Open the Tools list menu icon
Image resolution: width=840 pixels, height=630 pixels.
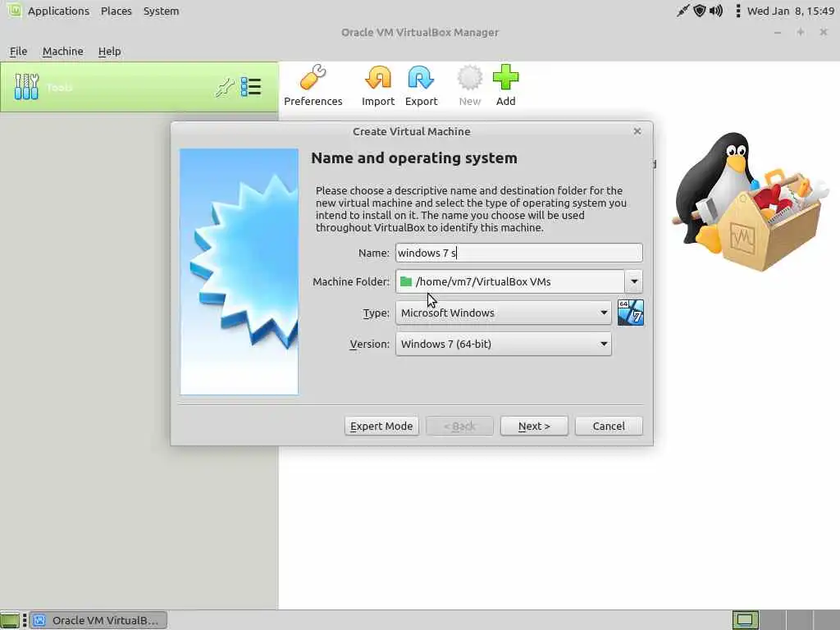[x=251, y=87]
